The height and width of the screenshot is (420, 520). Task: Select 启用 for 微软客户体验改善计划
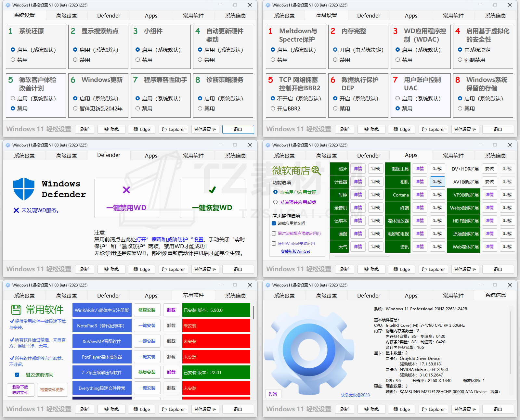pos(13,98)
